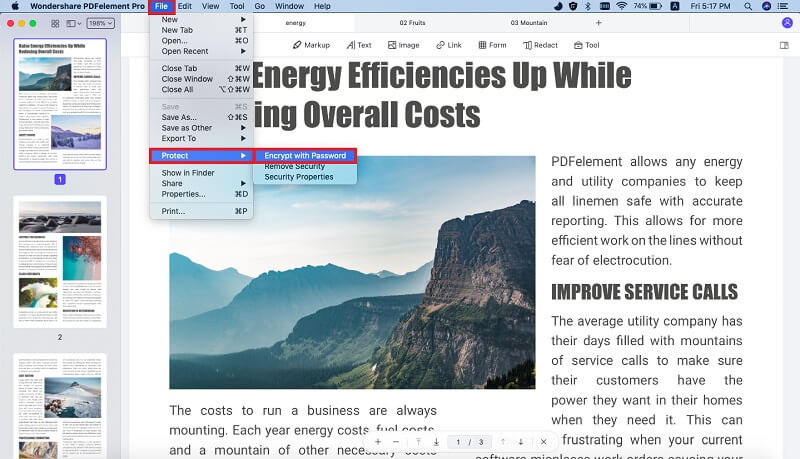Open Wi-Fi status menu
Image resolution: width=800 pixels, height=459 pixels.
[621, 6]
